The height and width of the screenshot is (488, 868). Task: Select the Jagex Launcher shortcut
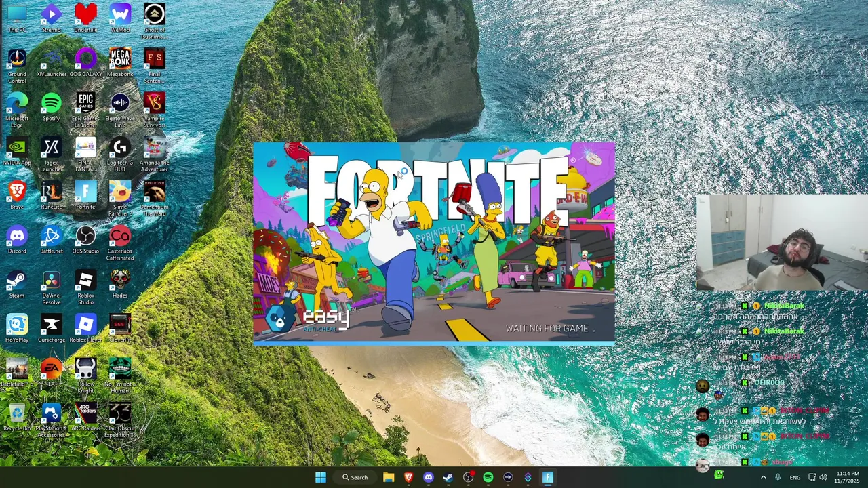[51, 155]
